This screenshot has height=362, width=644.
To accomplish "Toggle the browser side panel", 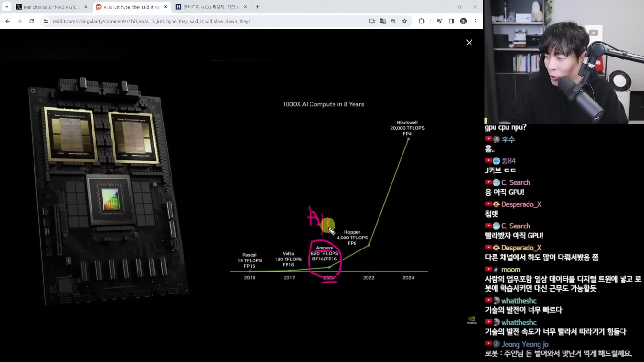I will point(451,21).
